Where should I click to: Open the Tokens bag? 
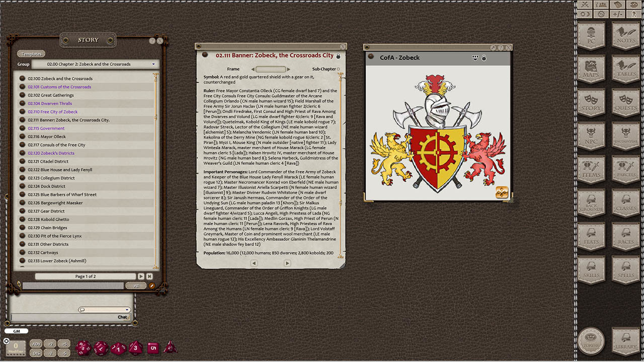tap(592, 340)
